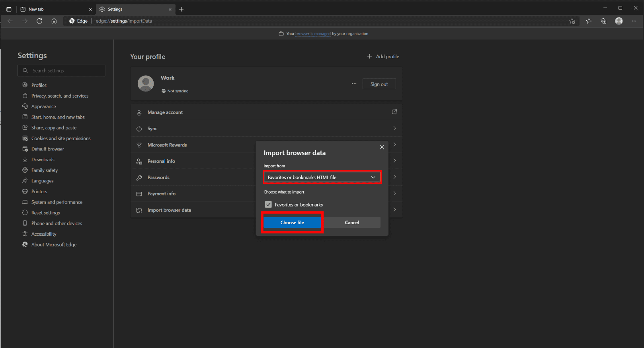This screenshot has height=348, width=644.
Task: Click the Manage account row
Action: coord(266,112)
